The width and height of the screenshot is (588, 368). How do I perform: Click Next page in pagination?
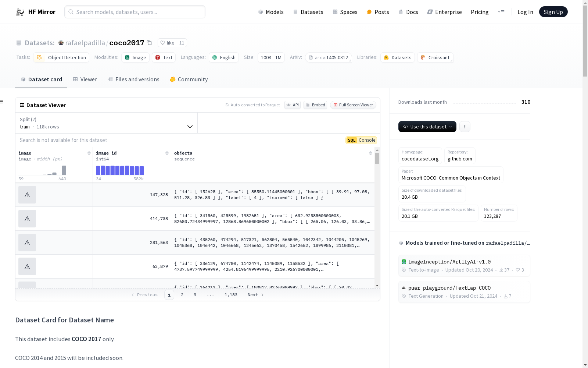pos(256,295)
